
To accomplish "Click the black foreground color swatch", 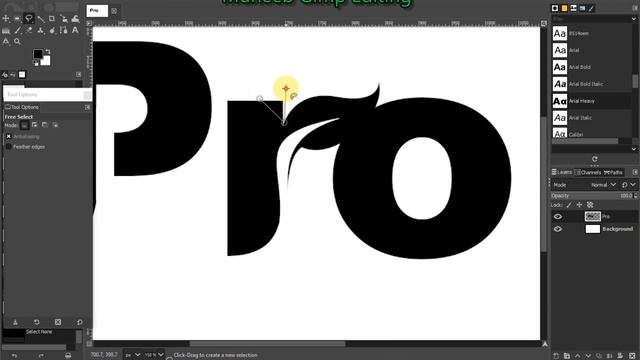I will coord(38,54).
